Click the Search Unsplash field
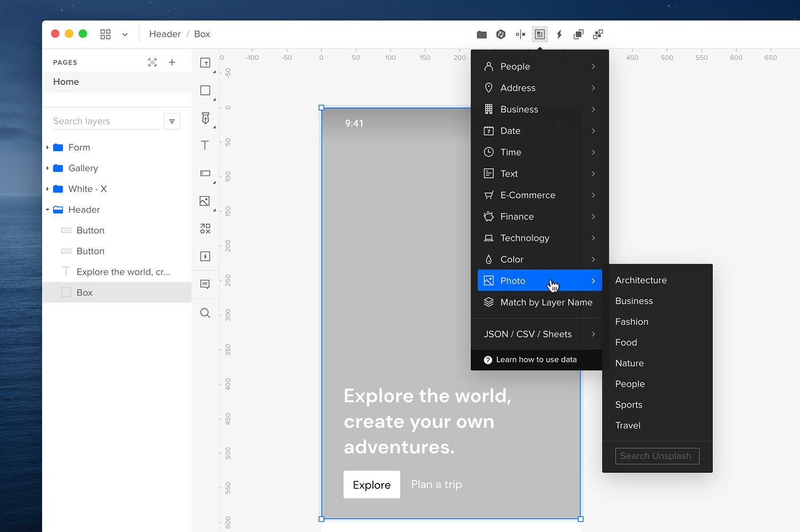 click(657, 456)
